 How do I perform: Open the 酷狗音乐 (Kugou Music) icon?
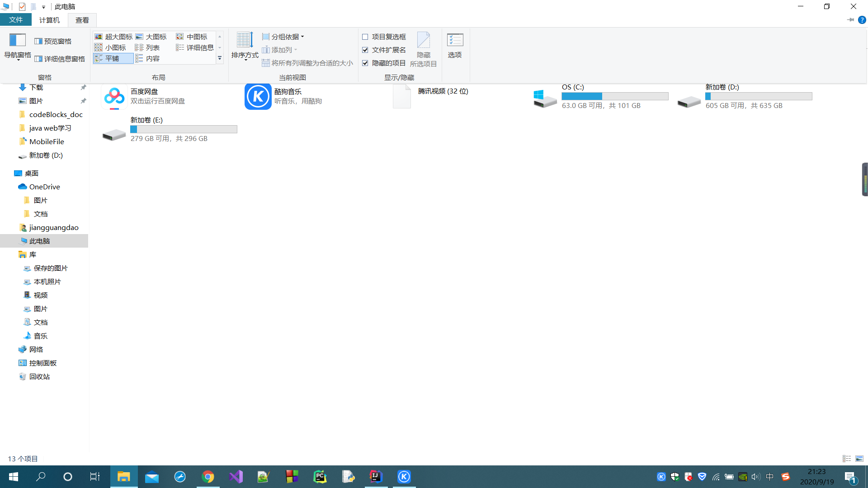[x=258, y=97]
